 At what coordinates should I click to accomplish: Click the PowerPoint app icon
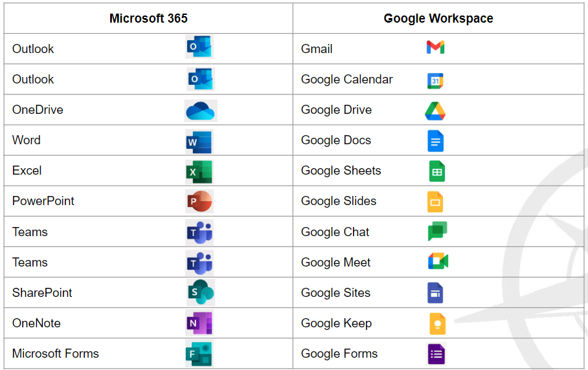click(x=199, y=202)
